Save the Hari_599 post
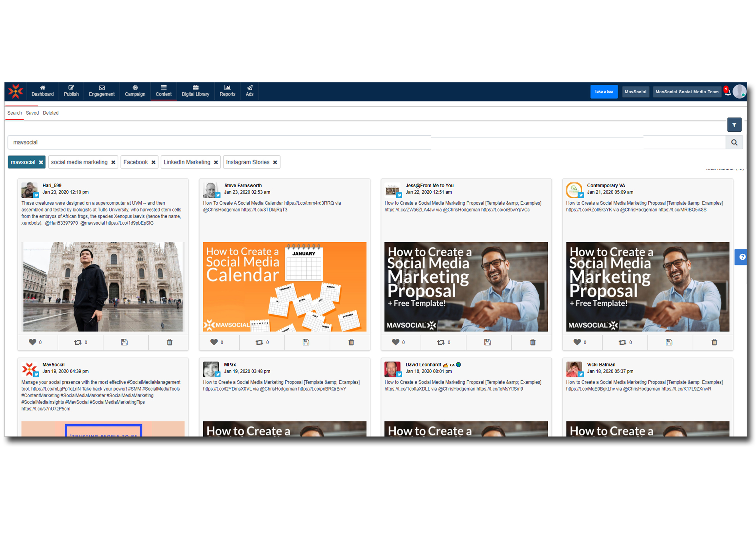The height and width of the screenshot is (534, 756). pyautogui.click(x=125, y=342)
